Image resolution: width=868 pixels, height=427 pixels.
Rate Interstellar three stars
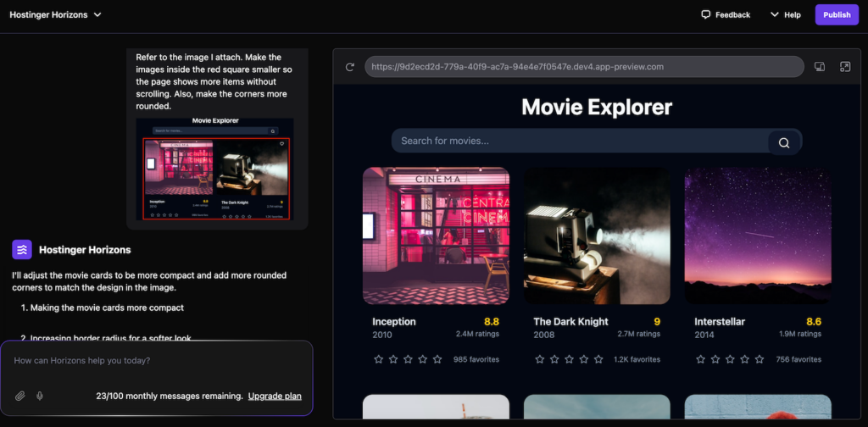tap(731, 359)
